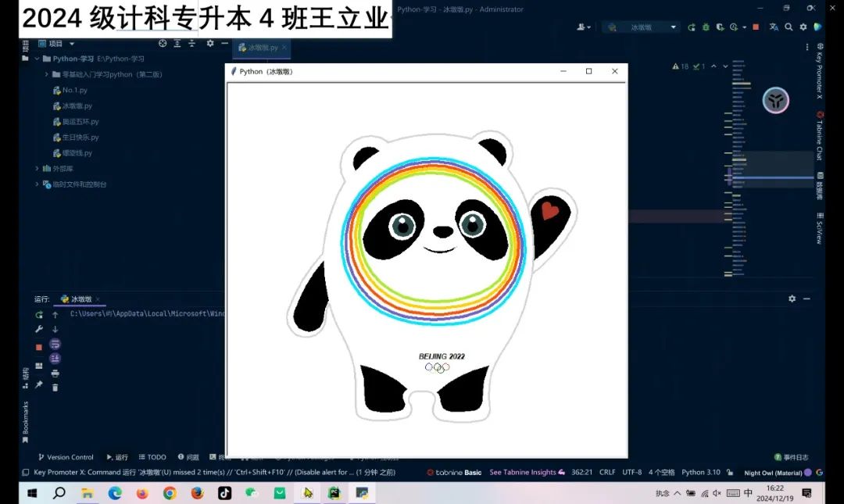
Task: Open the Version Control tool window
Action: (x=66, y=457)
